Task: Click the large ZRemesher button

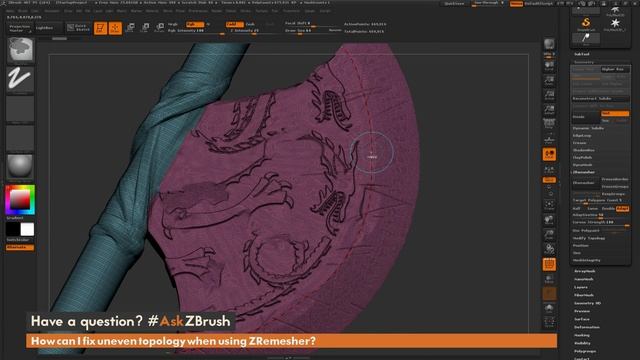Action: coord(586,183)
